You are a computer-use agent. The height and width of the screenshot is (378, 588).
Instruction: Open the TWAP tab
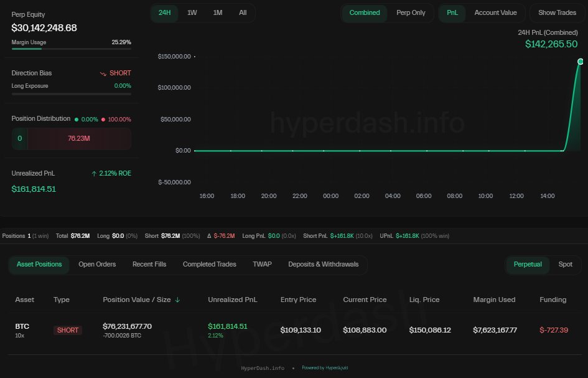point(262,264)
